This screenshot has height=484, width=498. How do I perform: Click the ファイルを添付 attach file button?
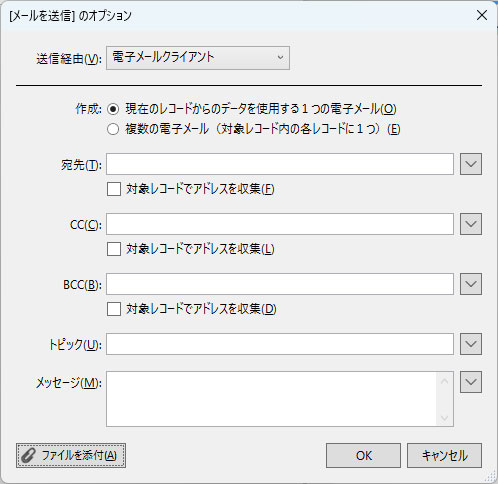coord(71,455)
